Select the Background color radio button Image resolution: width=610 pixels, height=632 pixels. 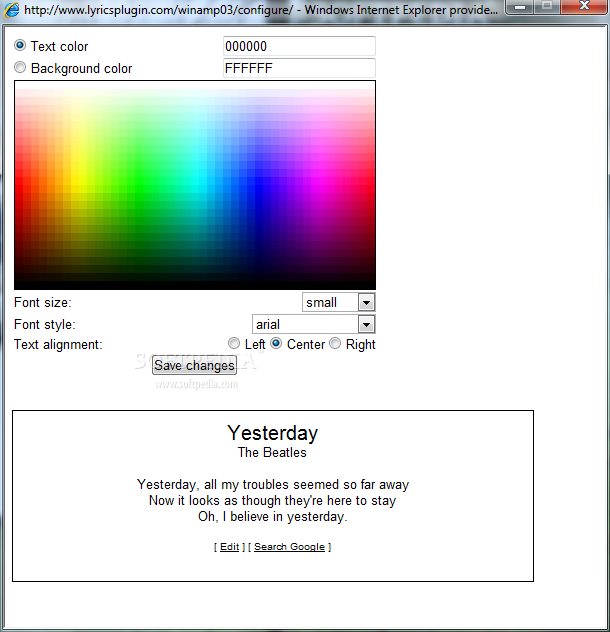pyautogui.click(x=20, y=67)
